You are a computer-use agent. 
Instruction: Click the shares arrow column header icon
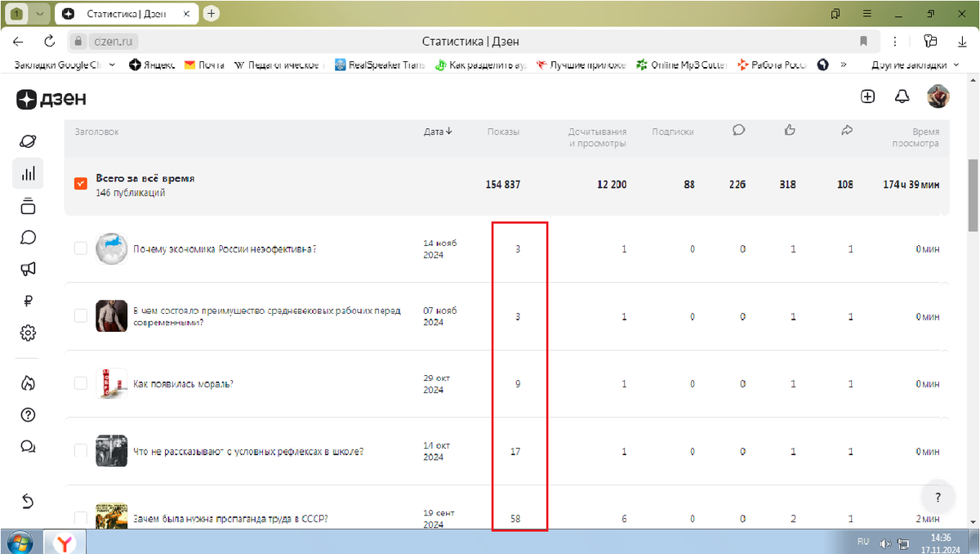point(847,129)
